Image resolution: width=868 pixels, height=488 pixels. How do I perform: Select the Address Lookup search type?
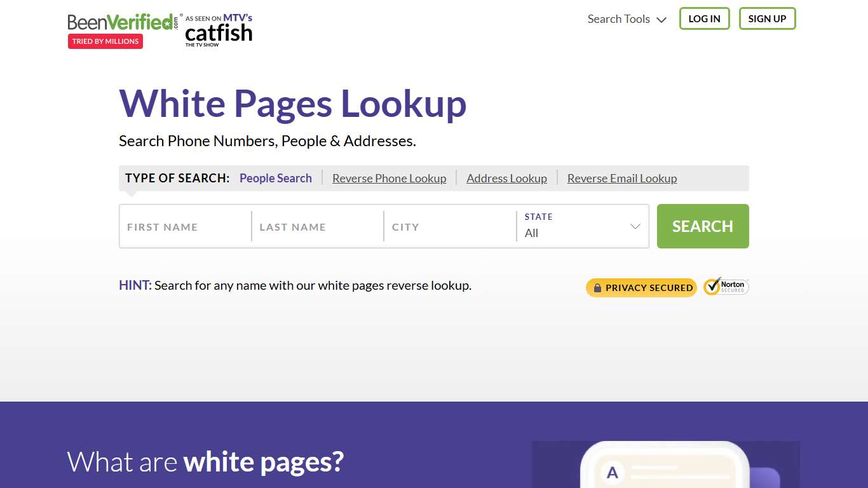(506, 178)
